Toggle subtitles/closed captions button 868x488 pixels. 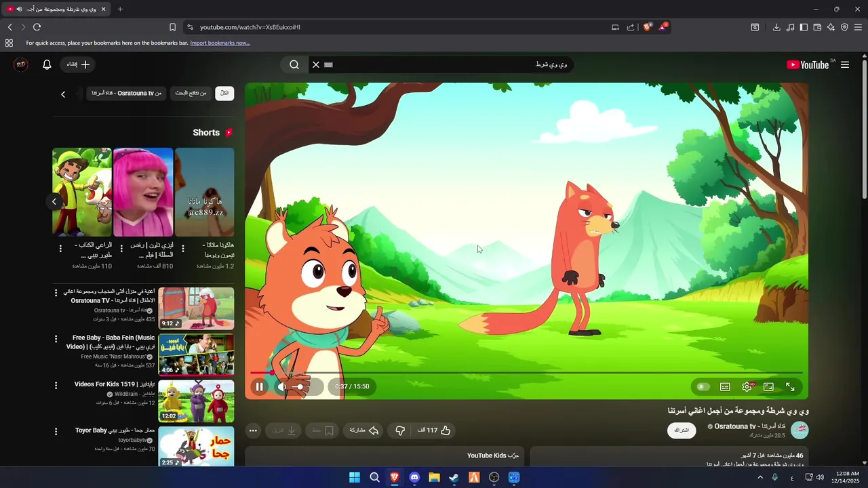(x=725, y=387)
